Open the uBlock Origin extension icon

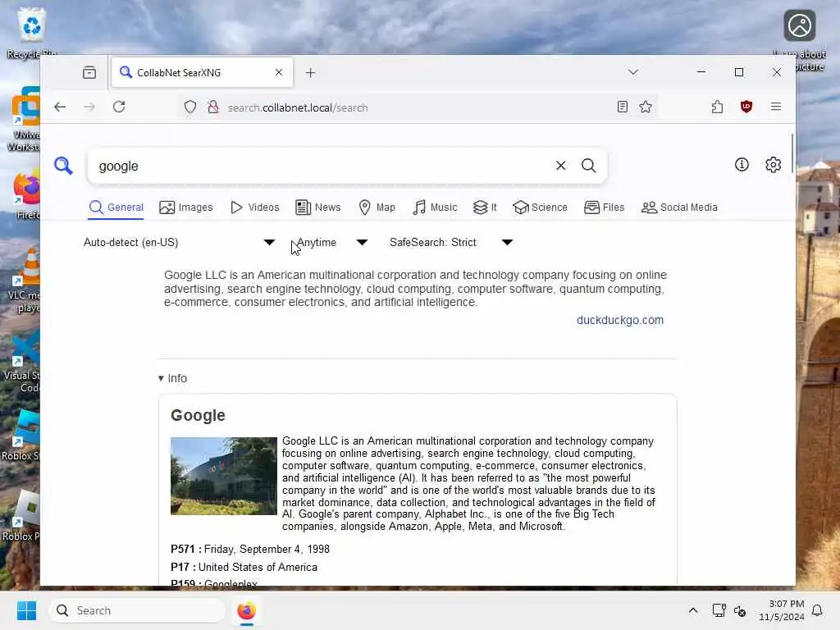(746, 107)
